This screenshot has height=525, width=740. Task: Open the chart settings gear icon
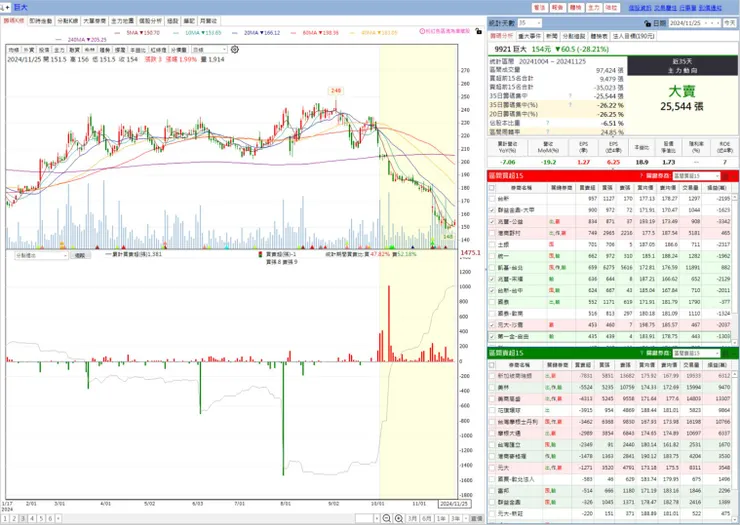[235, 49]
